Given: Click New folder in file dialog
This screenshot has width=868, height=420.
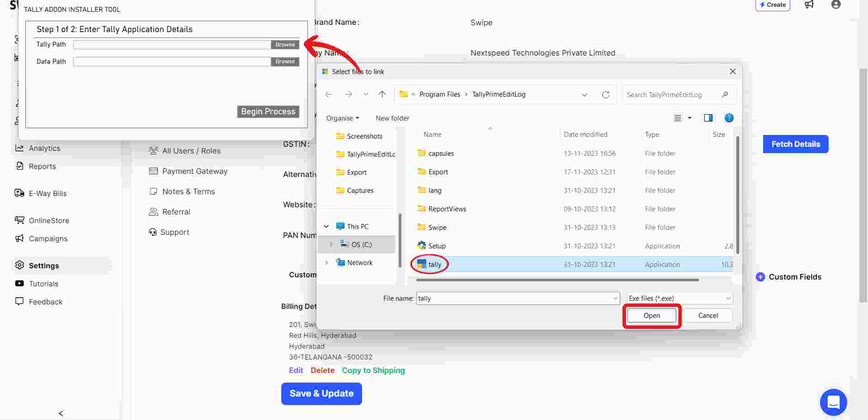Looking at the screenshot, I should [x=392, y=118].
